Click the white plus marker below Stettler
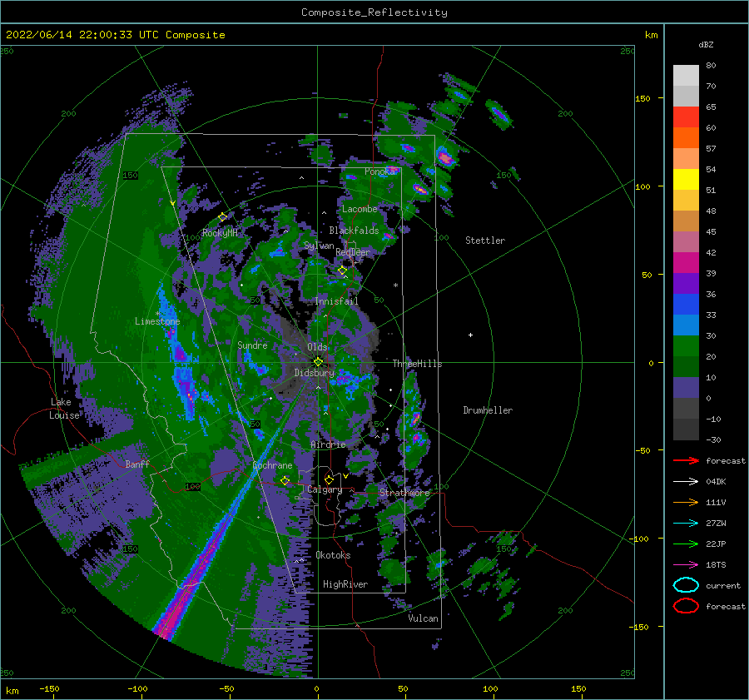Screen dimensions: 749x700 click(470, 335)
